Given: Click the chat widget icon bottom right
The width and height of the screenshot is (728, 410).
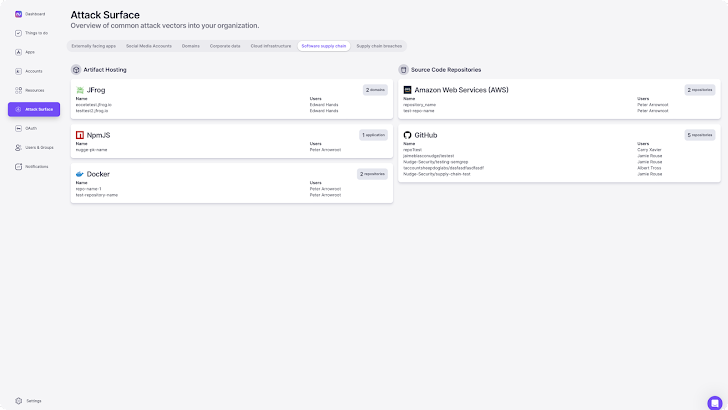Looking at the screenshot, I should [714, 402].
